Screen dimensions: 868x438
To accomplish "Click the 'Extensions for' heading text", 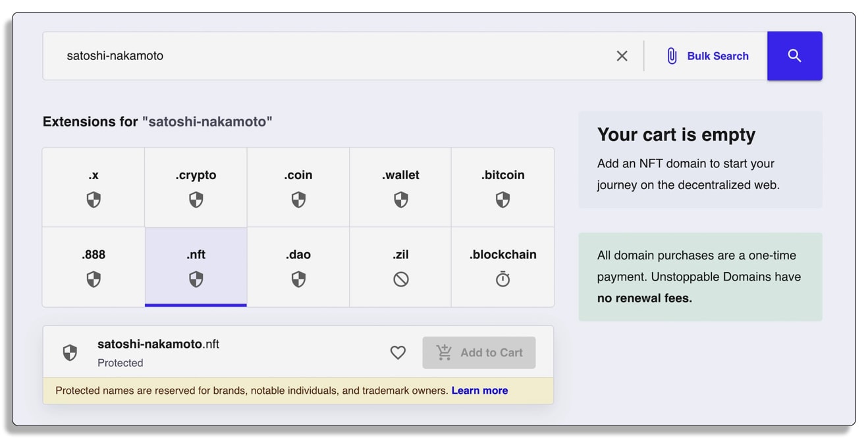I will 90,122.
